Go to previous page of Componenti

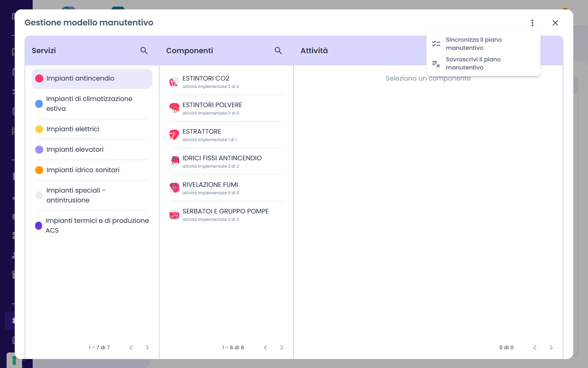265,348
